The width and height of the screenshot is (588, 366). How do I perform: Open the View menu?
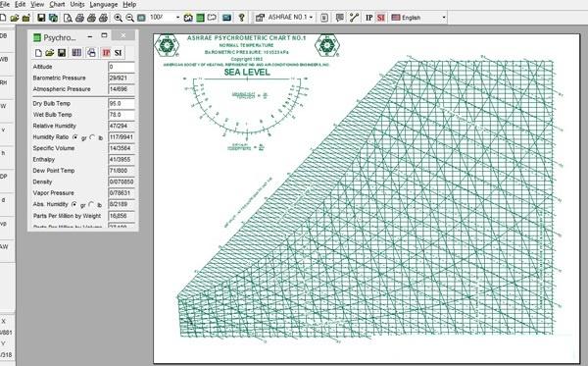(x=37, y=5)
